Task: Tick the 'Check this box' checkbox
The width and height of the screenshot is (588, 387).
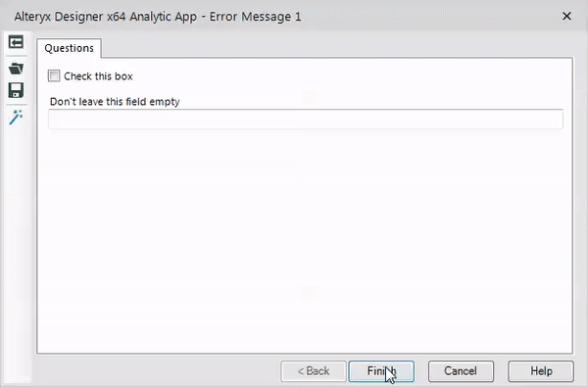Action: 54,76
